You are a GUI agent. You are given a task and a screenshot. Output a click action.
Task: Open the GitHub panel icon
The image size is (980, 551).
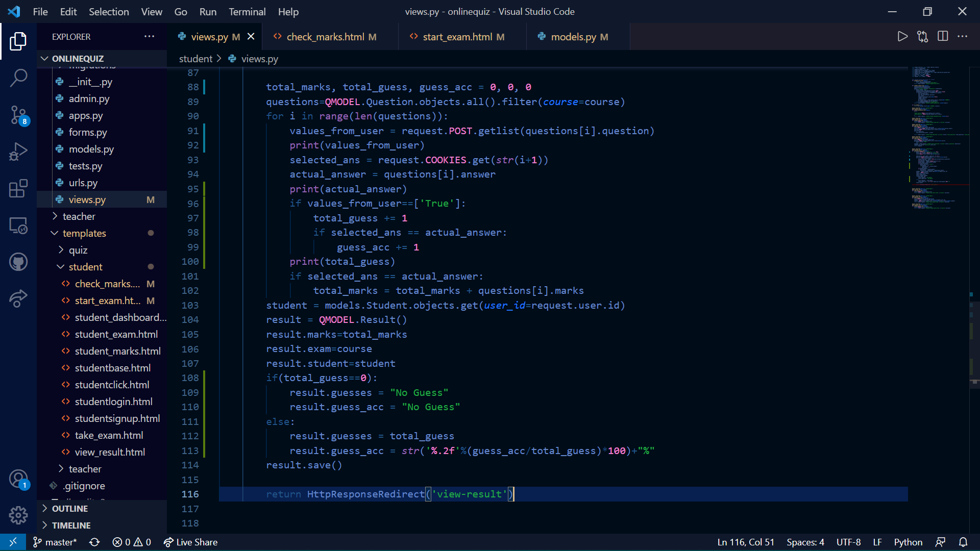pos(18,262)
